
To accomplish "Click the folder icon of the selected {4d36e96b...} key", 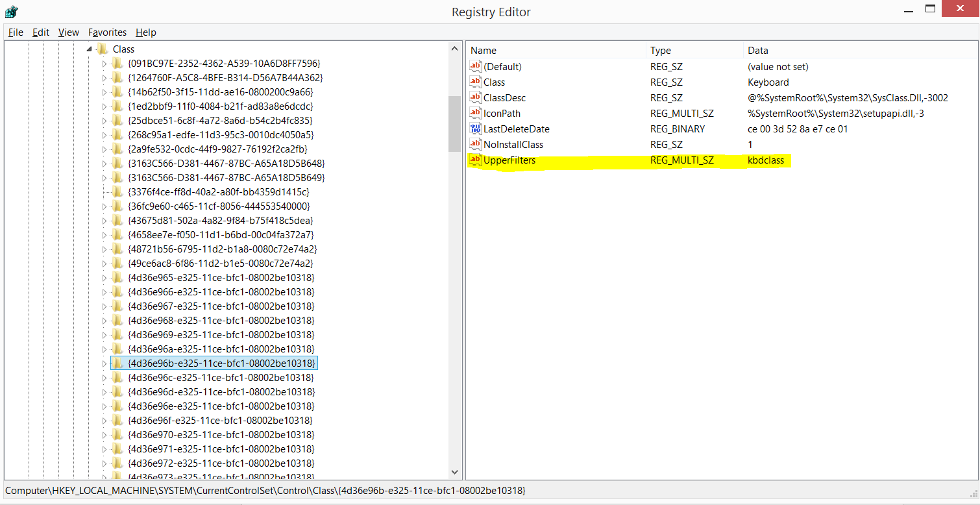I will (117, 363).
